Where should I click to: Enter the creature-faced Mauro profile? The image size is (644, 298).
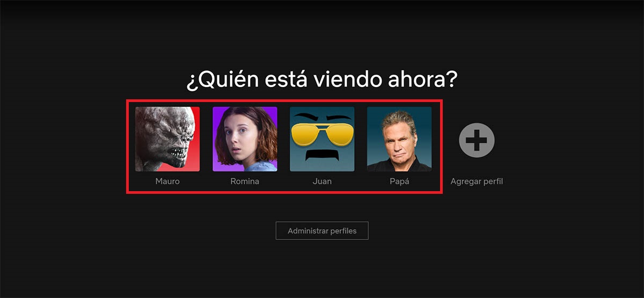(x=167, y=139)
